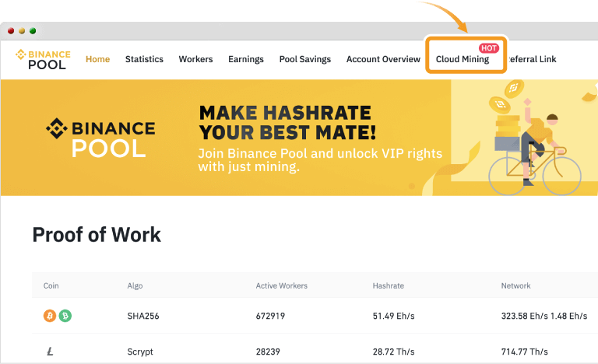This screenshot has width=598, height=364.
Task: Click the Coin column header
Action: [51, 285]
